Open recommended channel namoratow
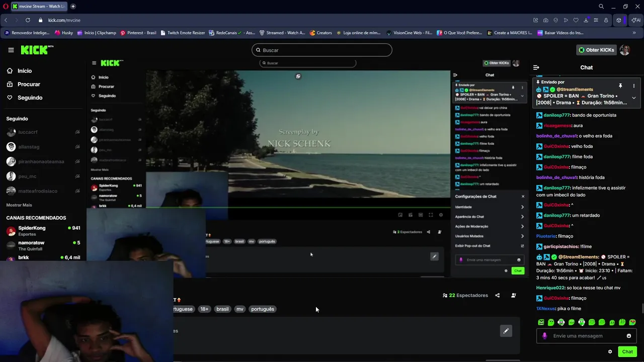 tap(43, 245)
